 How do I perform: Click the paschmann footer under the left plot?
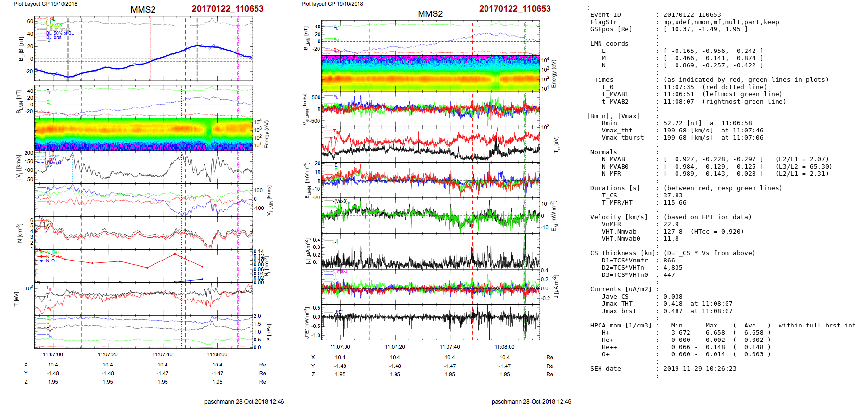(244, 401)
